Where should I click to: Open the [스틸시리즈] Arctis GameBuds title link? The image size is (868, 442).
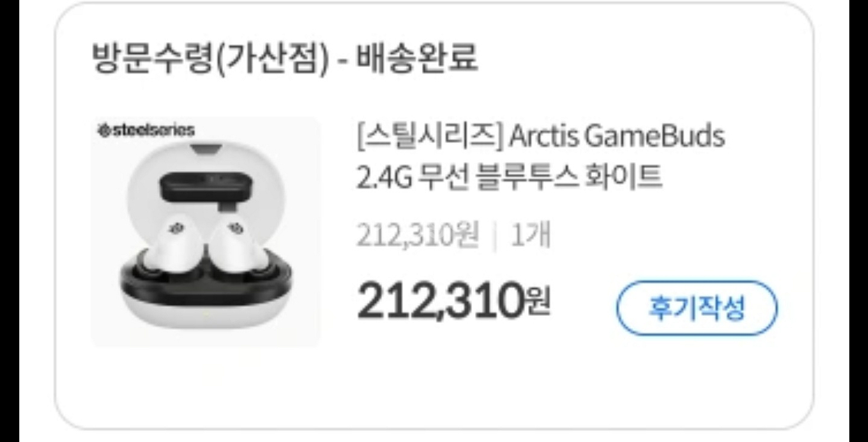[x=541, y=137]
